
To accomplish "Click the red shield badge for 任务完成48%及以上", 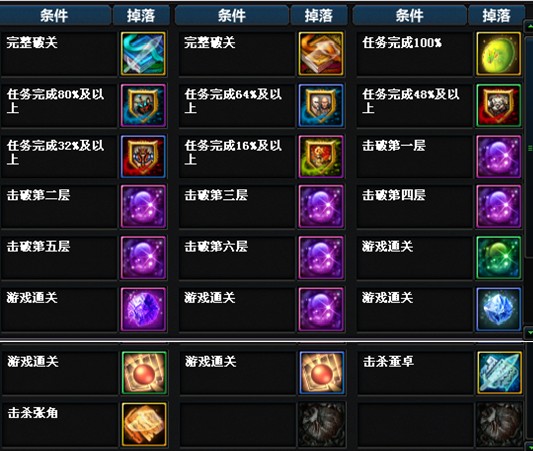I will pyautogui.click(x=499, y=105).
